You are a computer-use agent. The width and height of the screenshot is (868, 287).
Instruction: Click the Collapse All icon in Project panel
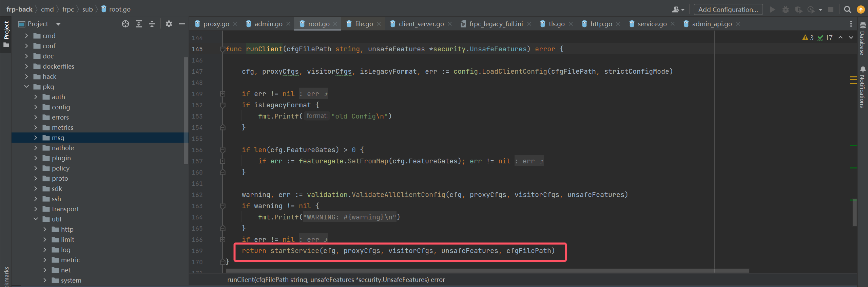pos(152,24)
